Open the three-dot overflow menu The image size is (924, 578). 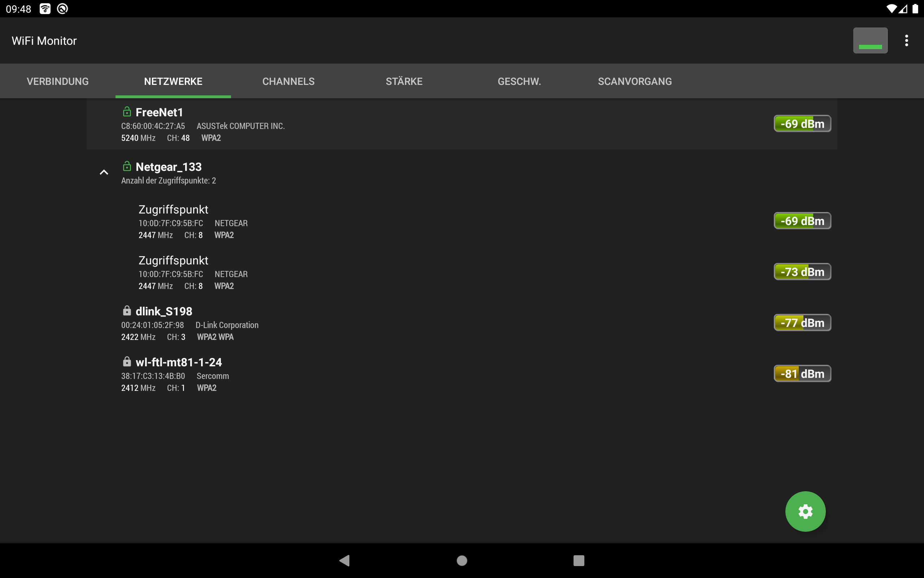(906, 40)
